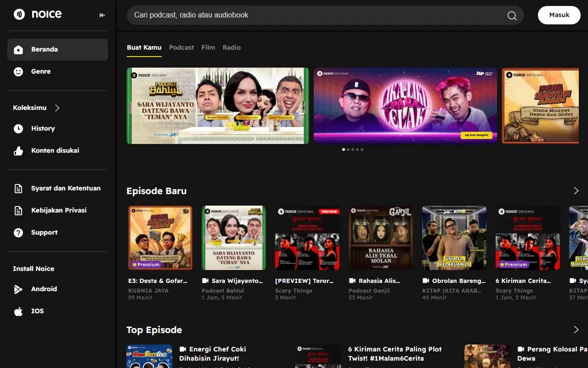
Task: Click the Kebijakan Privasi document icon
Action: (18, 211)
